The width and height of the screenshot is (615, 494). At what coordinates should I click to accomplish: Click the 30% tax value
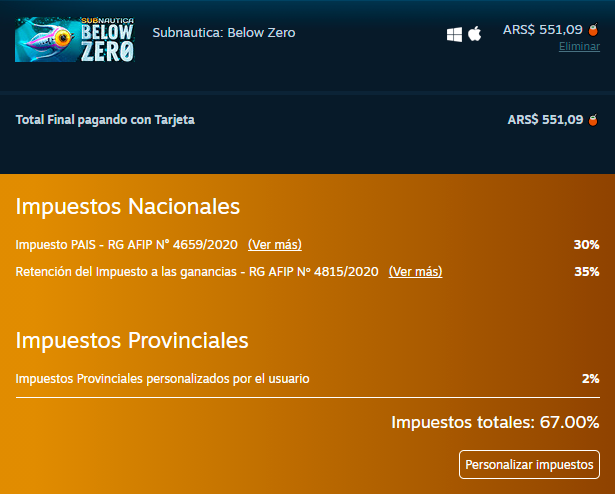click(586, 244)
